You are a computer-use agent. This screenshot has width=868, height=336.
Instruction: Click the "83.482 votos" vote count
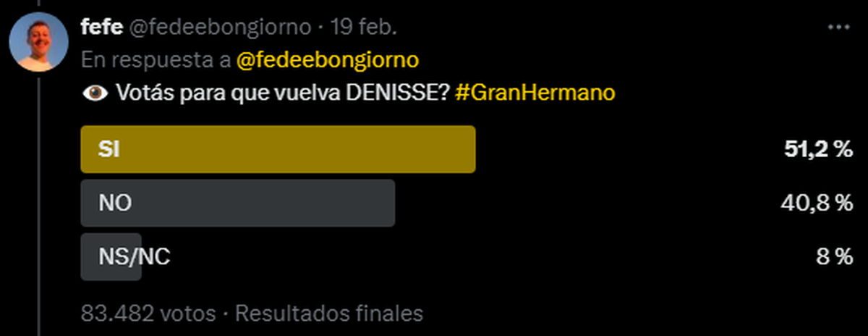click(x=148, y=314)
